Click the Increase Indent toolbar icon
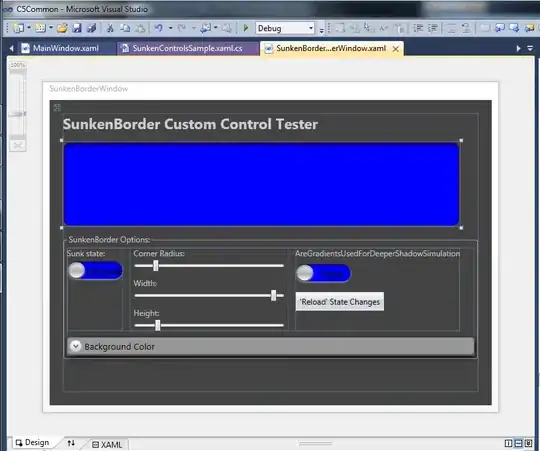 coord(433,28)
